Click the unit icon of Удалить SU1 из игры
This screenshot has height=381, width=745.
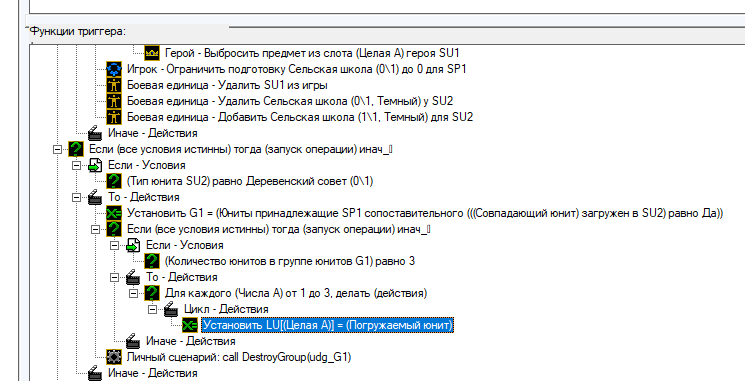coord(114,86)
